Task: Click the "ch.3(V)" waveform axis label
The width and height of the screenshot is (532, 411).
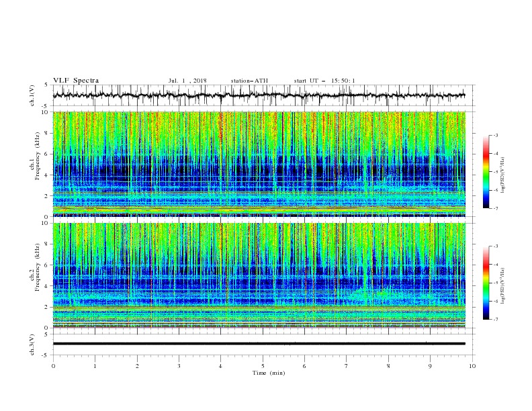Action: pyautogui.click(x=32, y=345)
